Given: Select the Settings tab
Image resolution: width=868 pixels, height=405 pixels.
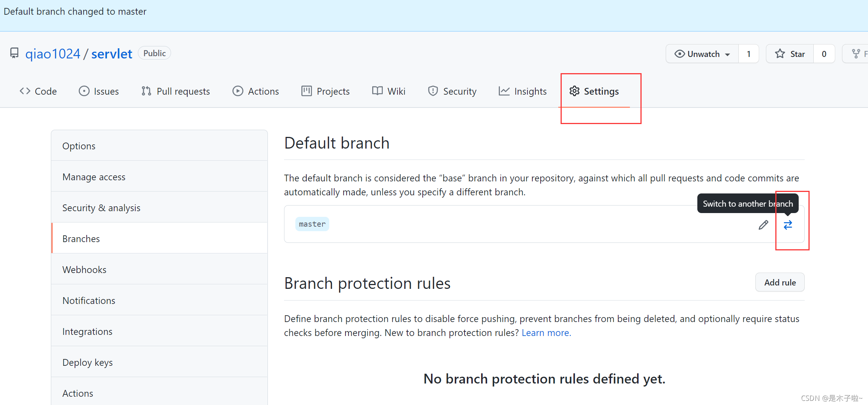Looking at the screenshot, I should pos(594,91).
